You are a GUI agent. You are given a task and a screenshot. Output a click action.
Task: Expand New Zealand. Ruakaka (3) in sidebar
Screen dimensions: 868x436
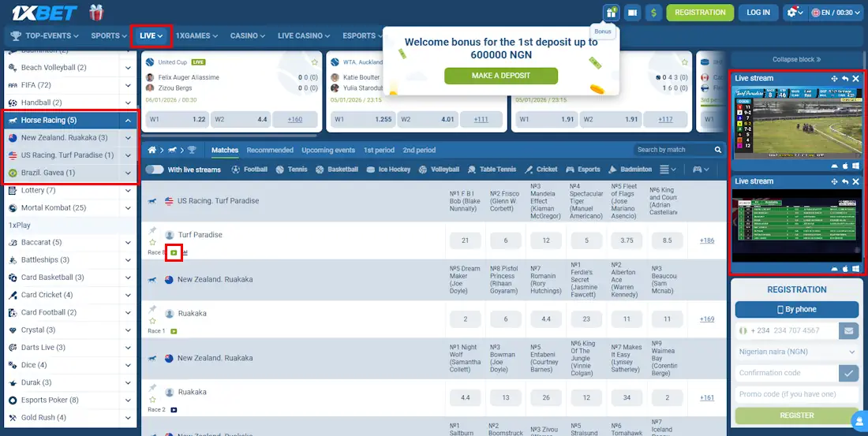[128, 138]
